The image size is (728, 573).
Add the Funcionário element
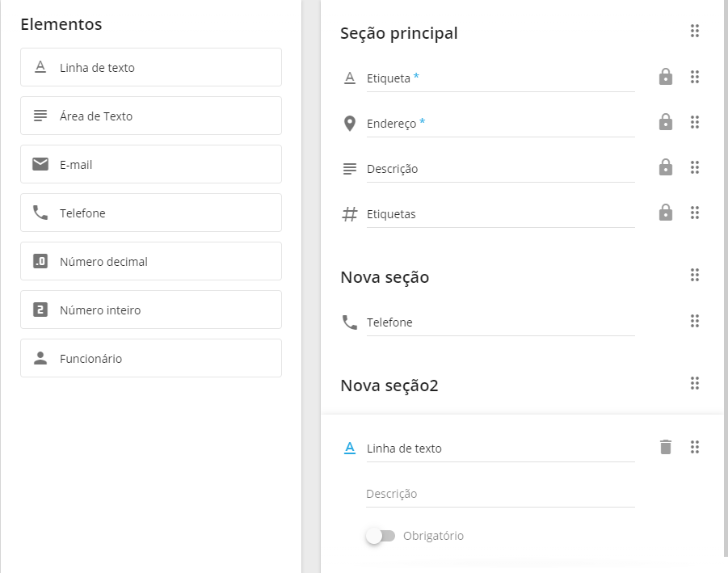[151, 358]
